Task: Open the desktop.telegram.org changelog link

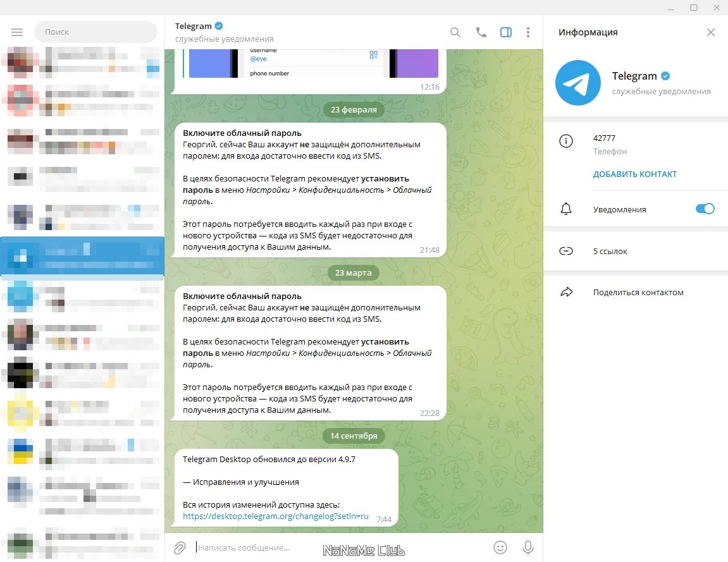Action: click(x=275, y=516)
